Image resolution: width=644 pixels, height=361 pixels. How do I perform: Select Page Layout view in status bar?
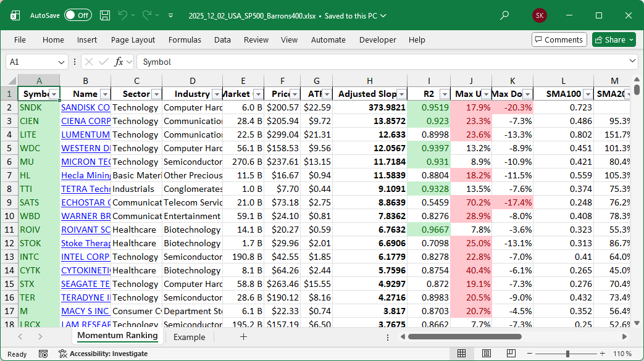(x=487, y=354)
